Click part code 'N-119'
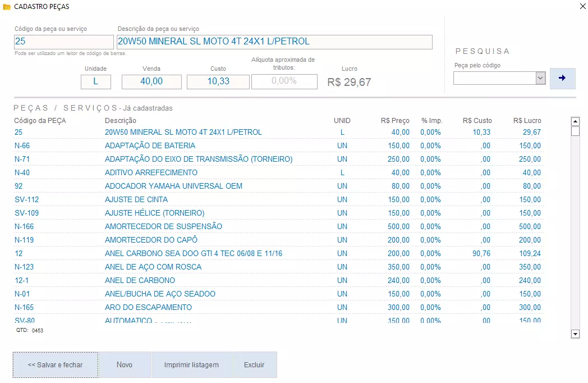Screen dimensions: 588x383 click(24, 240)
